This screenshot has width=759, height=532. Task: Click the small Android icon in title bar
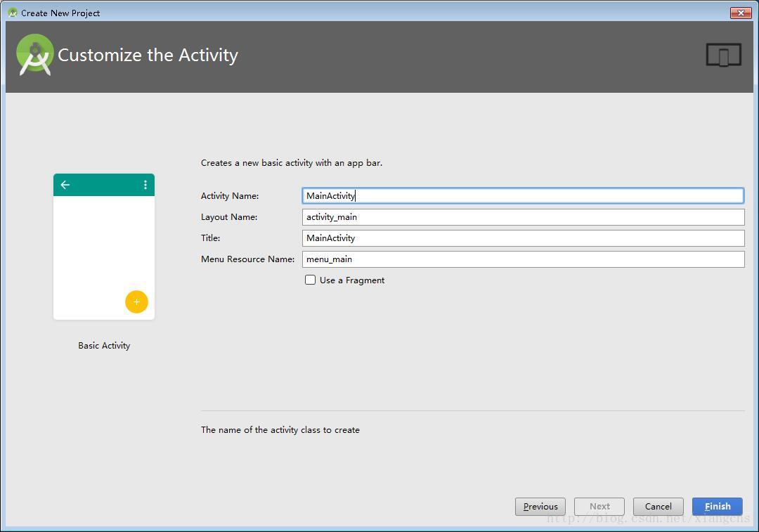point(12,13)
